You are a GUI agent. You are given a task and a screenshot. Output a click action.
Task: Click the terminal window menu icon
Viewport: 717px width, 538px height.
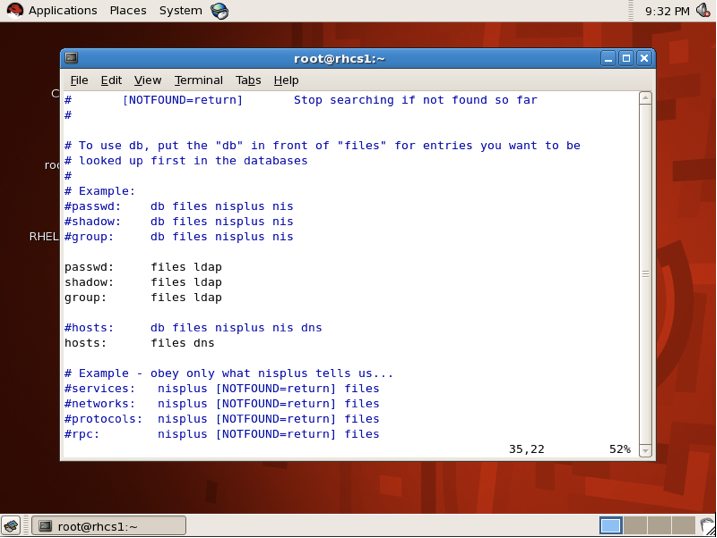coord(71,58)
